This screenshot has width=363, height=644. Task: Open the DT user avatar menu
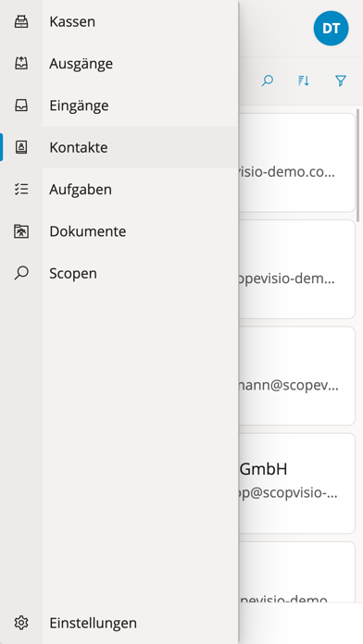(331, 29)
